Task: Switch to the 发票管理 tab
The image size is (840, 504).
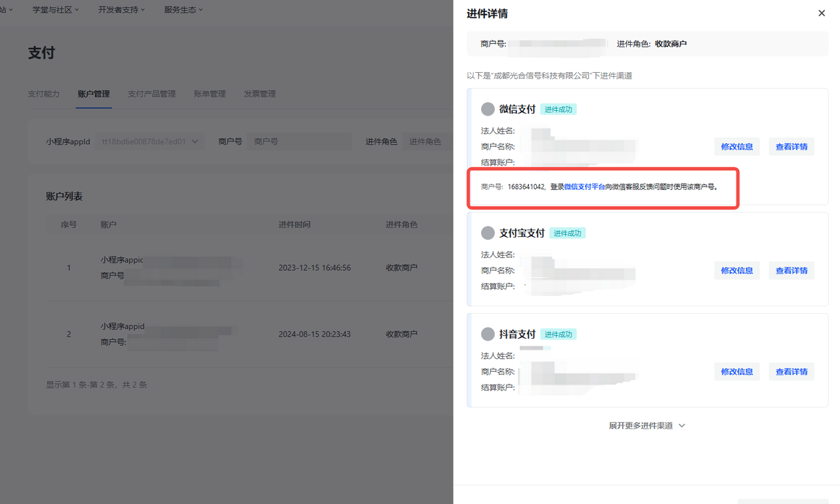Action: click(260, 94)
